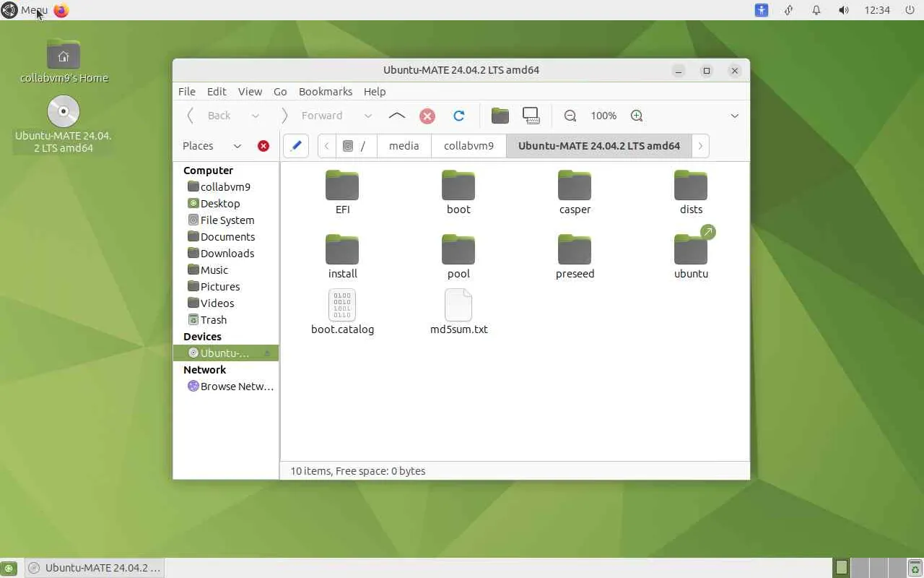Open Documents in the sidebar
Image resolution: width=924 pixels, height=578 pixels.
point(226,236)
